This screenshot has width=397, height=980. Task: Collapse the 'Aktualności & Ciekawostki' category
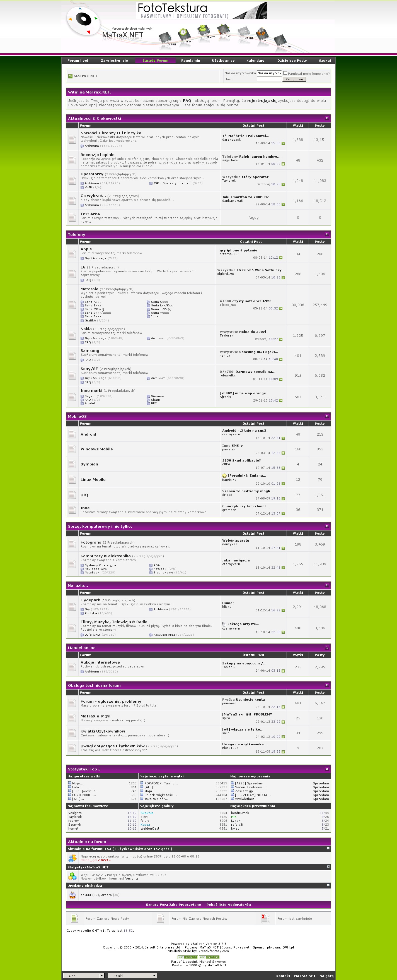326,118
